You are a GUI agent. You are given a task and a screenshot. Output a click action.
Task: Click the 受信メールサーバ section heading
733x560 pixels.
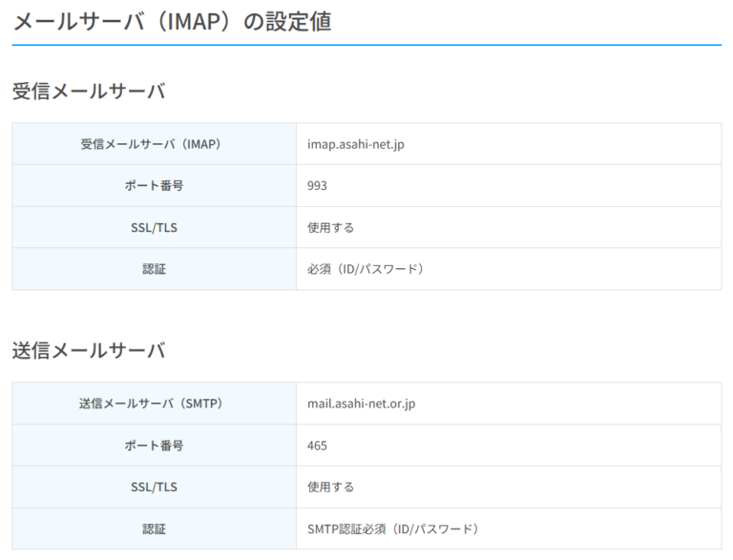tap(89, 92)
